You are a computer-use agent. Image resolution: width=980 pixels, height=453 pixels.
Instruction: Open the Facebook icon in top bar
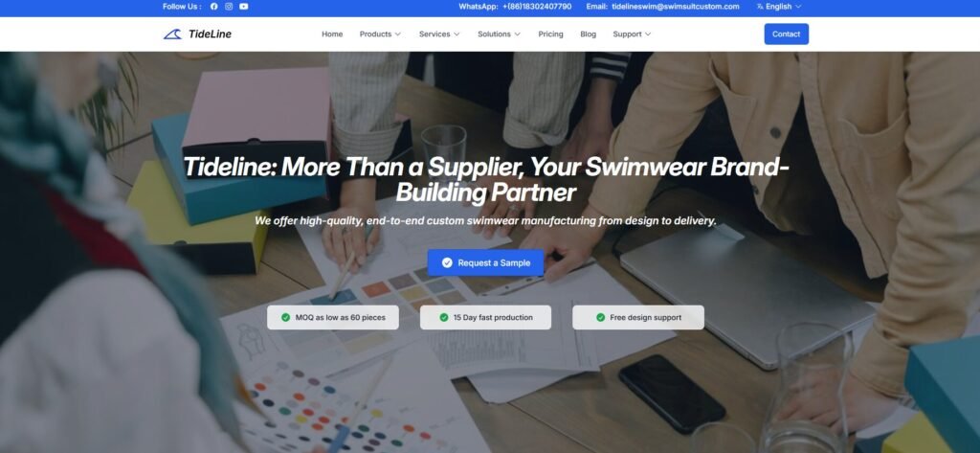tap(213, 7)
